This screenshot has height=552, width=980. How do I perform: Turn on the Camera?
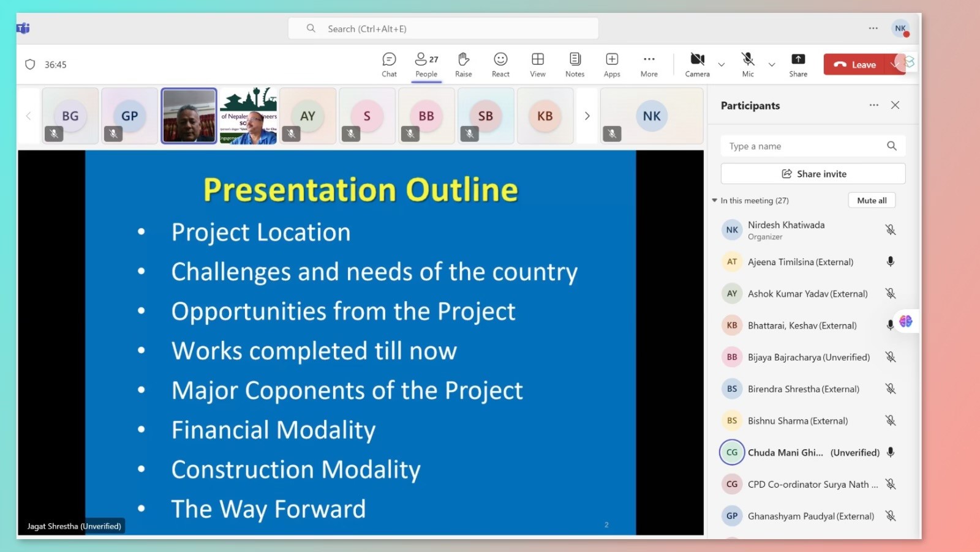tap(697, 64)
